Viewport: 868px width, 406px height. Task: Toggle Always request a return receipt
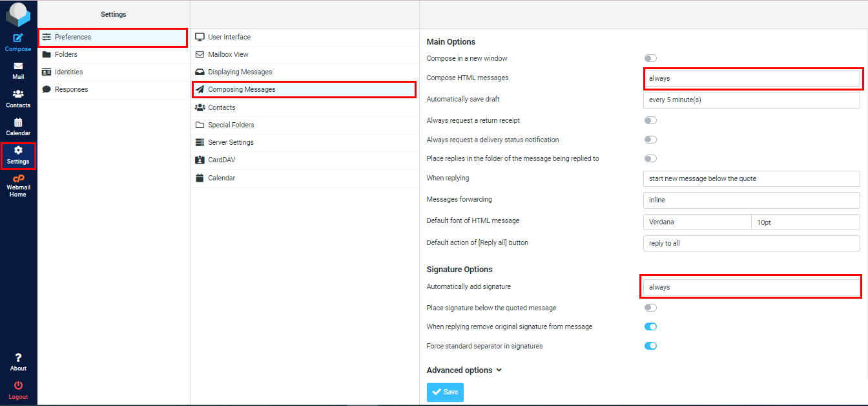coord(650,120)
